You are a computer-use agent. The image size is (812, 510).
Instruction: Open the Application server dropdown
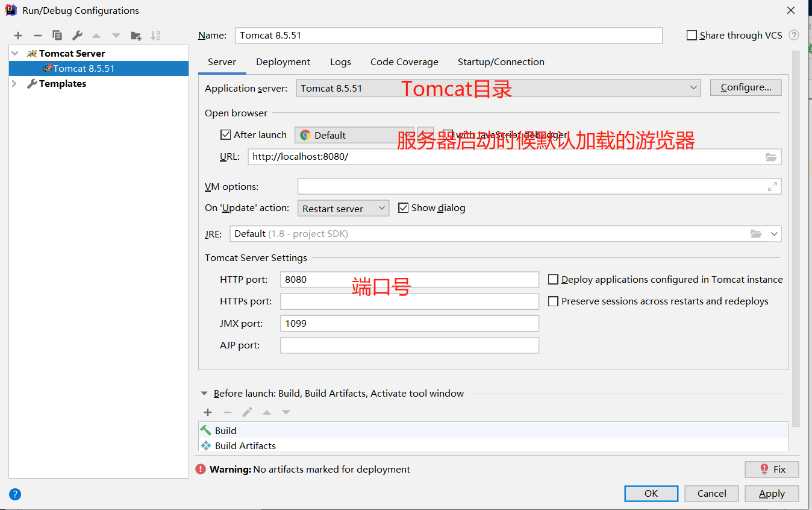coord(498,88)
